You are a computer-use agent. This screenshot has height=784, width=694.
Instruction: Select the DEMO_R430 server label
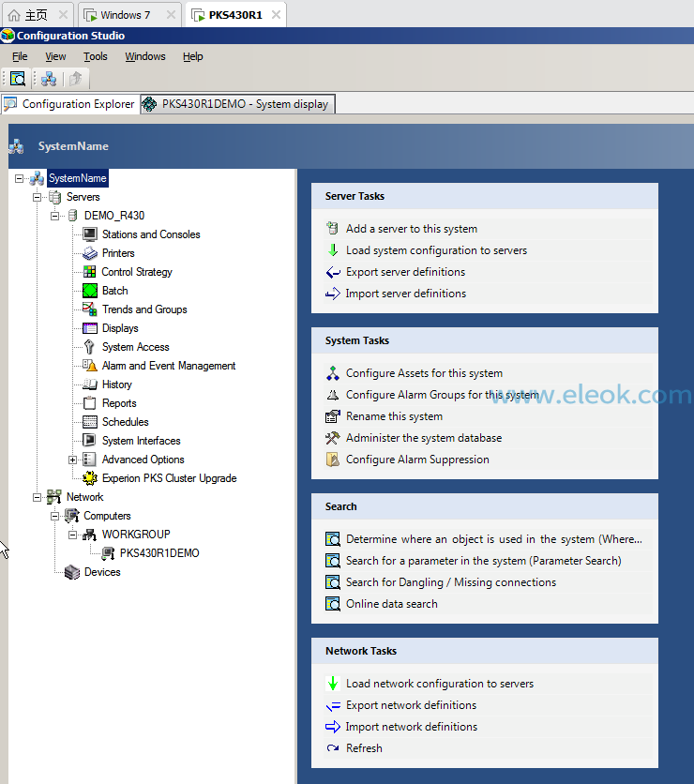pyautogui.click(x=114, y=216)
